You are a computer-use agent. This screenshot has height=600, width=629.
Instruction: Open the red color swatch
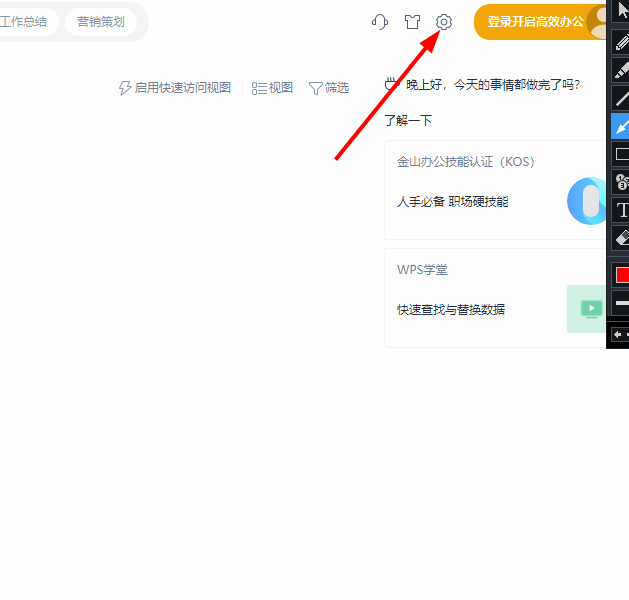(x=622, y=276)
